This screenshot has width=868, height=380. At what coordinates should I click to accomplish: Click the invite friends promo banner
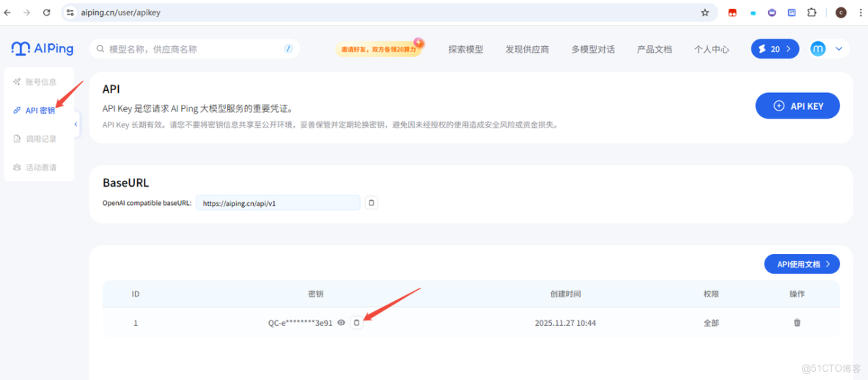[x=378, y=48]
